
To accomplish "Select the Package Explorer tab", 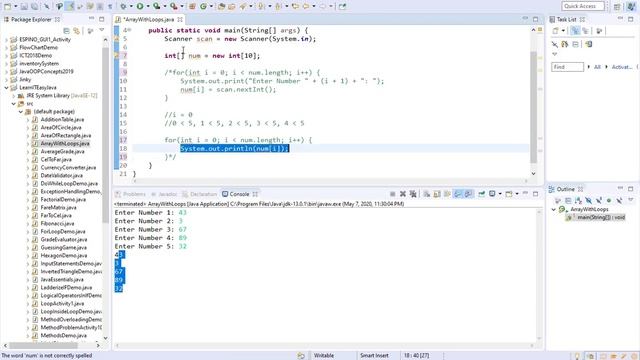I will click(x=31, y=20).
